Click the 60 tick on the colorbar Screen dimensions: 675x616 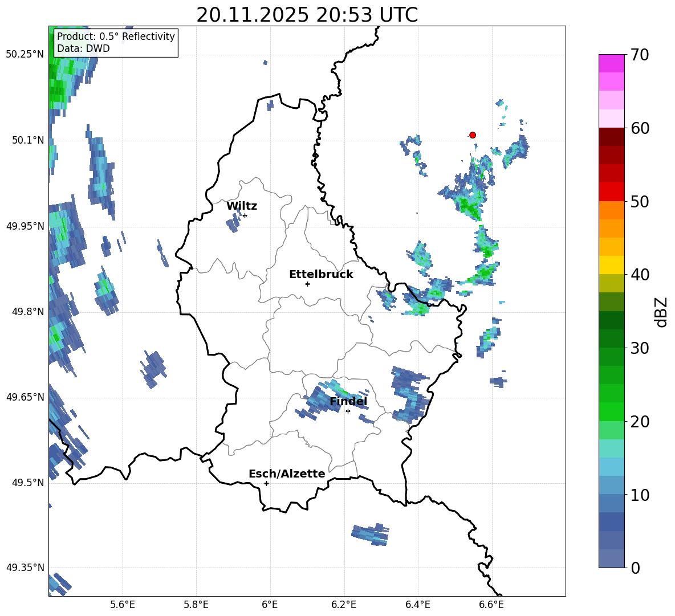click(640, 128)
